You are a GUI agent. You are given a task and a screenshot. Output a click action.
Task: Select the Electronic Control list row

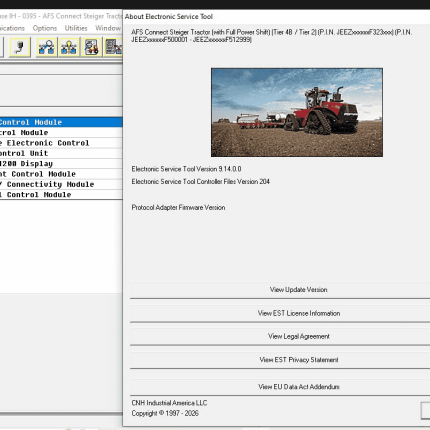pyautogui.click(x=61, y=143)
